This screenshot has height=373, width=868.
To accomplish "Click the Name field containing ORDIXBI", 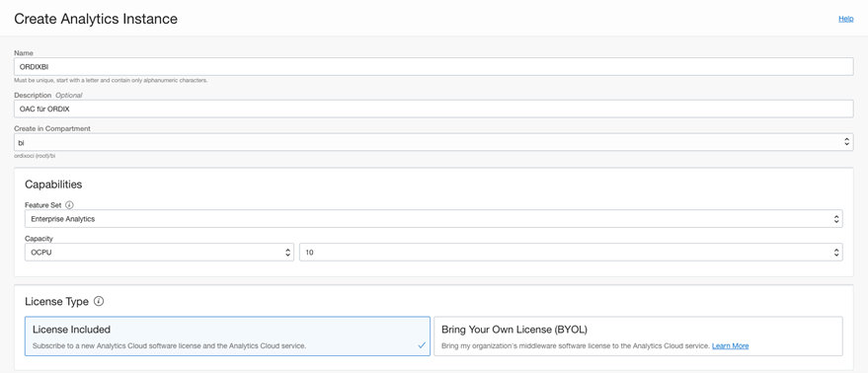I will pos(434,66).
